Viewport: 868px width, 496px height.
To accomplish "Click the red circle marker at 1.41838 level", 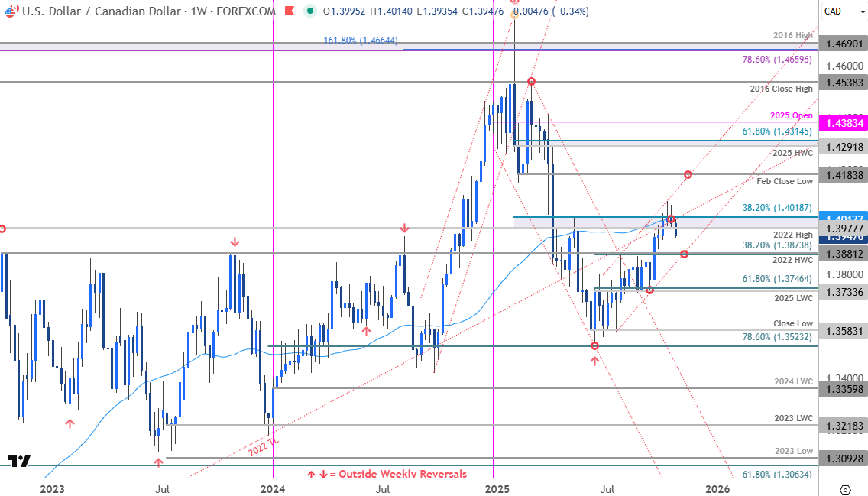I will [x=688, y=175].
